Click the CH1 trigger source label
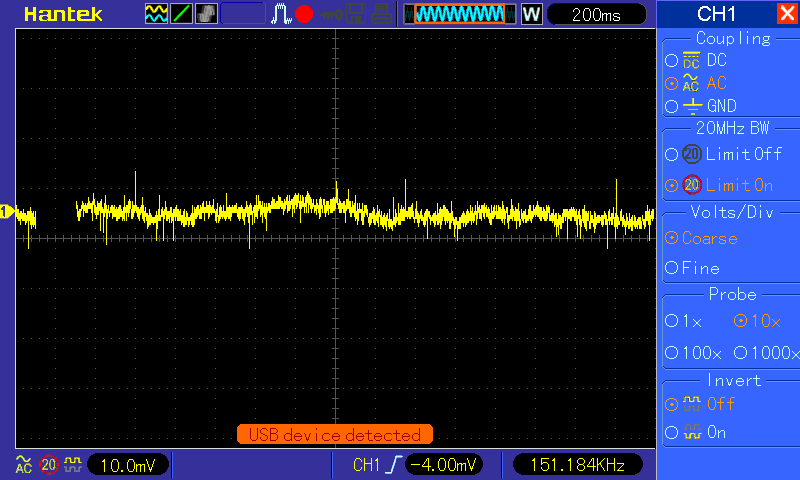Image resolution: width=800 pixels, height=480 pixels. click(366, 465)
